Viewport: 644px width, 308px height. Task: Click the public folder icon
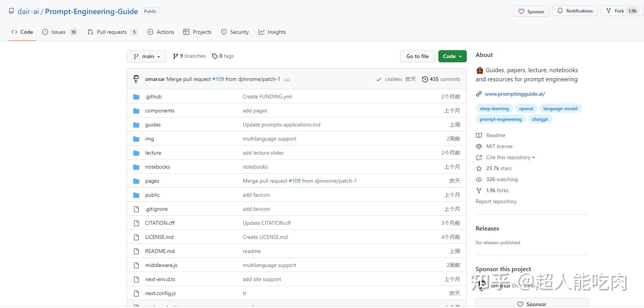[x=136, y=195]
